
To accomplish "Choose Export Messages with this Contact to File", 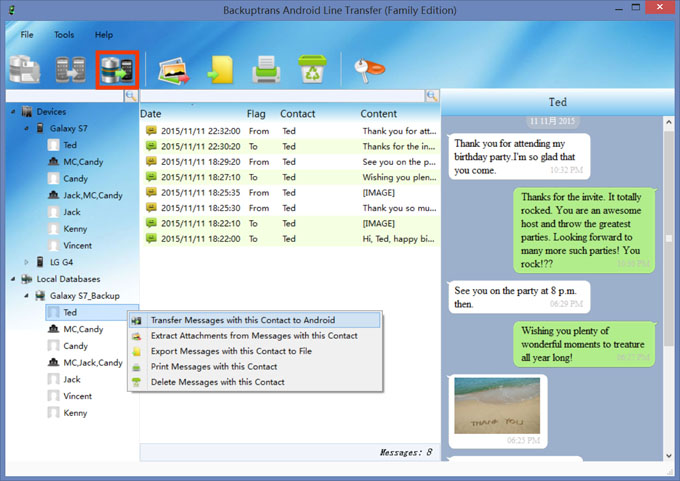I will pos(255,351).
